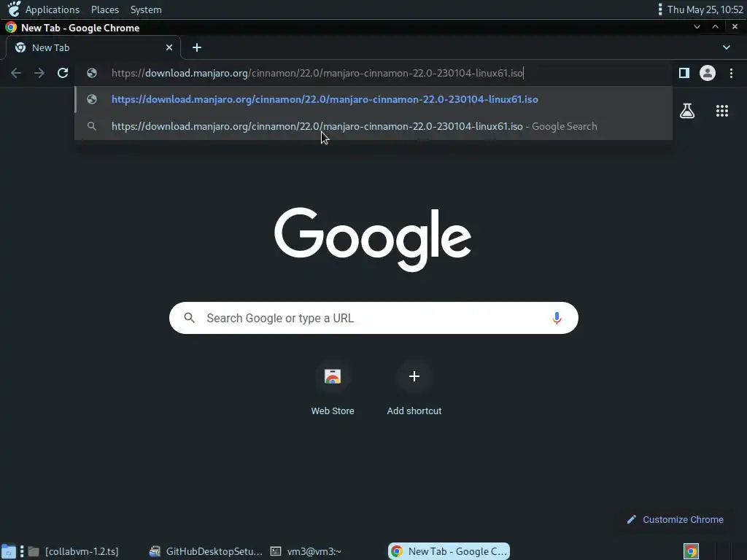
Task: Expand the tab search chevron
Action: [x=726, y=47]
